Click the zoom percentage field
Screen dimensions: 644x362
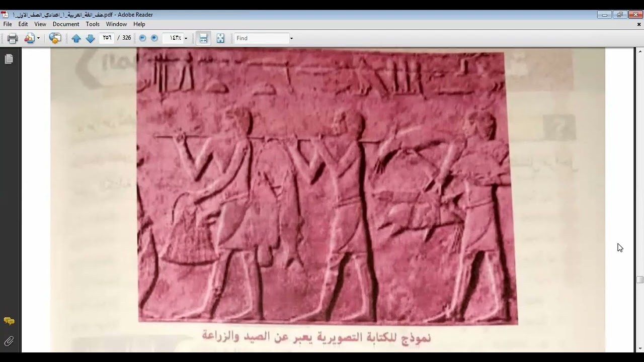tap(173, 38)
